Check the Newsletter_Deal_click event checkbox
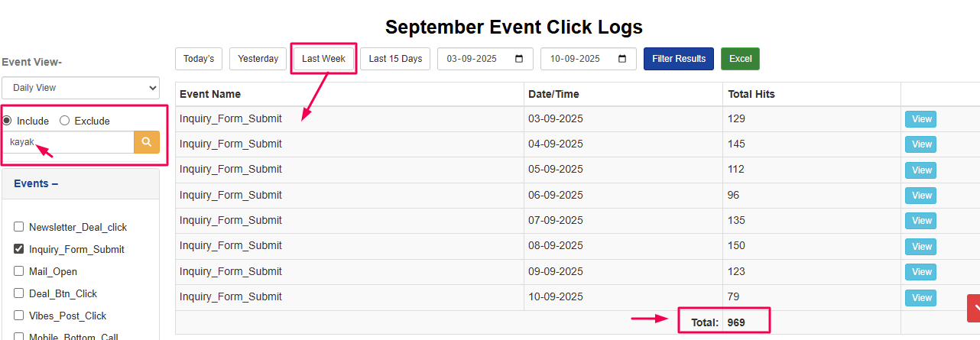Image resolution: width=980 pixels, height=340 pixels. point(19,227)
